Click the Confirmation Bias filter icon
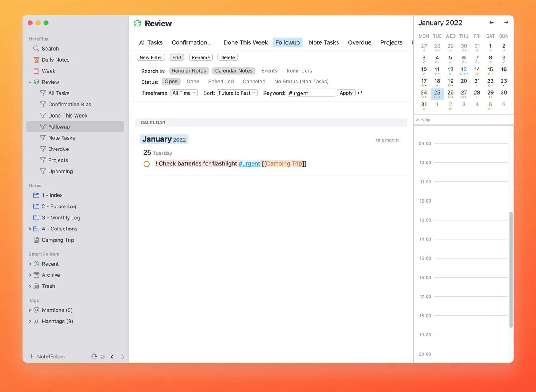Viewport: 536px width, 392px height. [x=43, y=104]
